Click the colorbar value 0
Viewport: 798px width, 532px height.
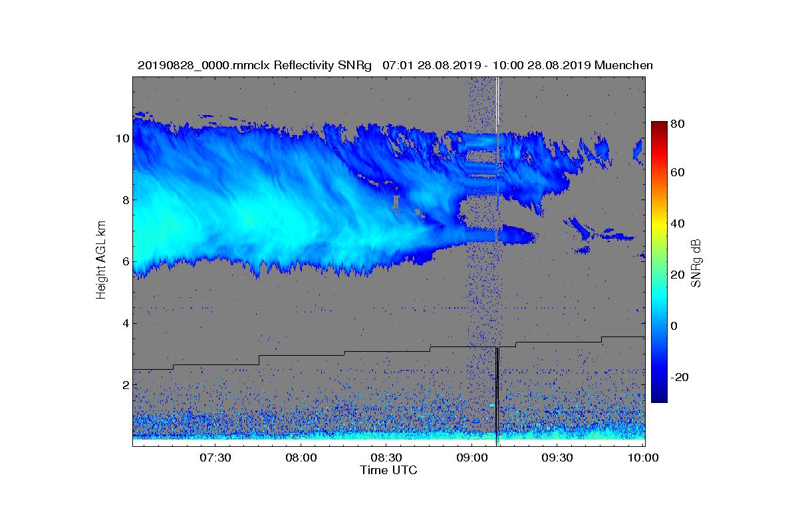676,326
